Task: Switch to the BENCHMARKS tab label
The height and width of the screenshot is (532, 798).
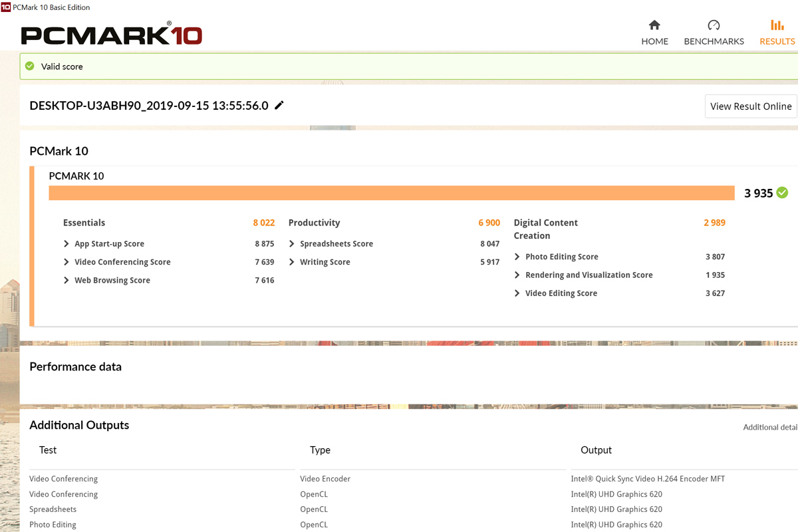Action: coord(714,41)
